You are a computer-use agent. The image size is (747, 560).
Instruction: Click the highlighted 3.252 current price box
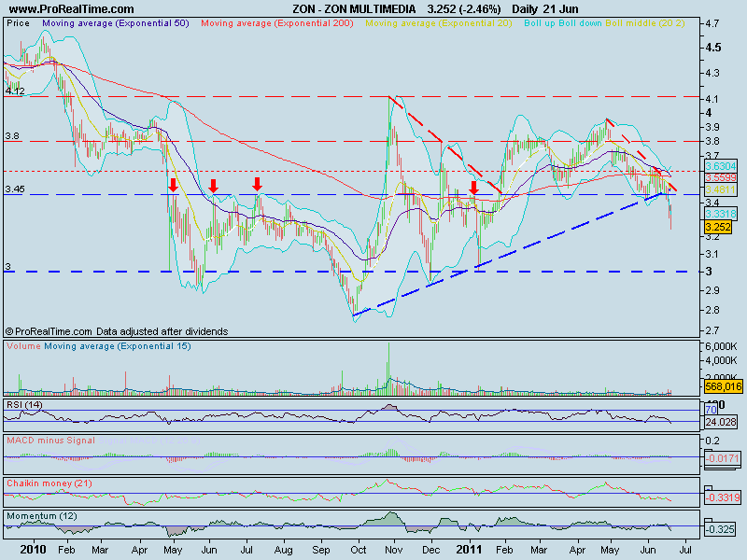coord(717,227)
